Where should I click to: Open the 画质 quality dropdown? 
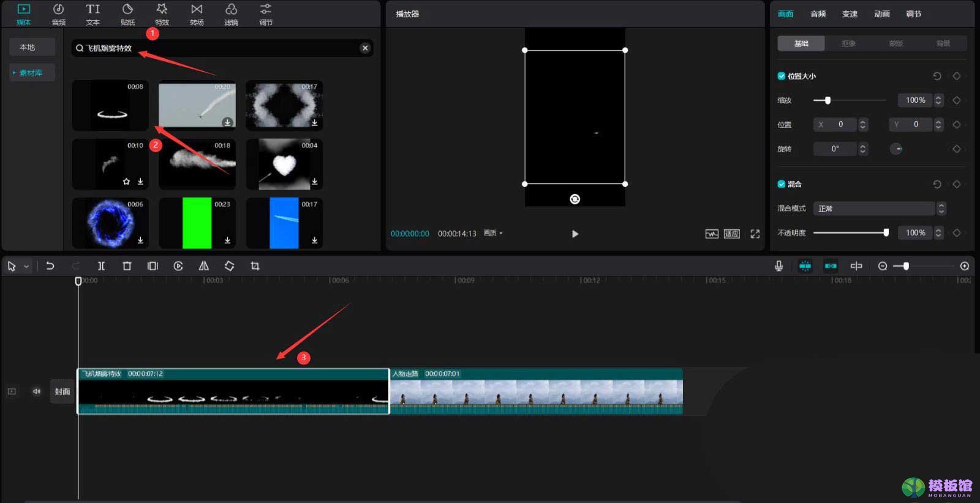click(x=493, y=233)
